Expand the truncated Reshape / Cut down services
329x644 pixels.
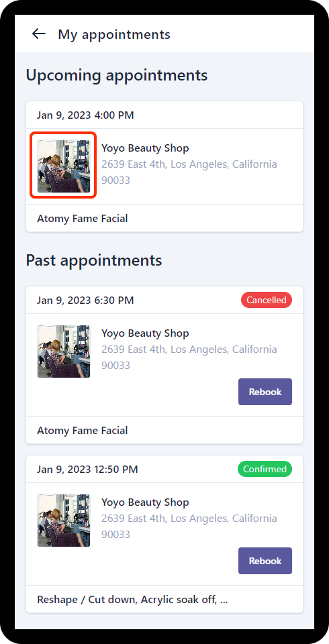pyautogui.click(x=132, y=600)
